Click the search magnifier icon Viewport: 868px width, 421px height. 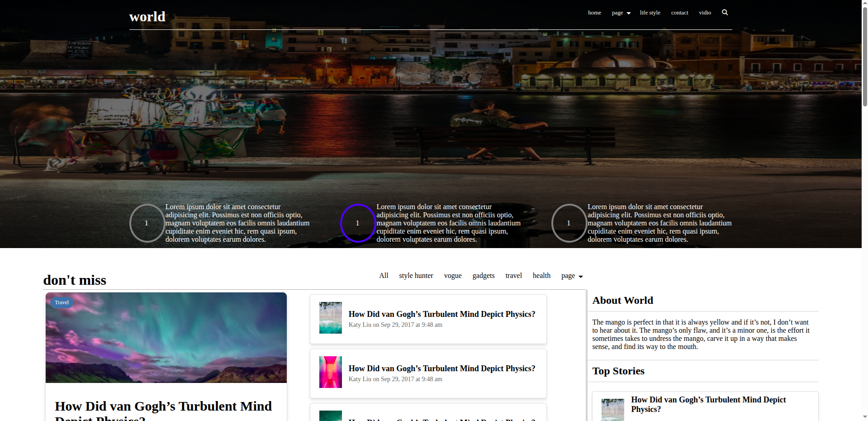(x=725, y=13)
